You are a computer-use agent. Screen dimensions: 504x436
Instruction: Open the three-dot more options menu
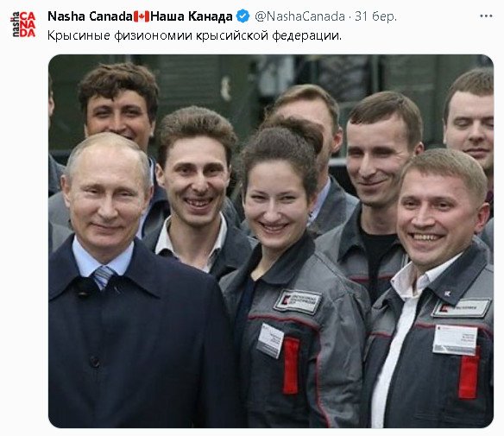click(x=486, y=16)
